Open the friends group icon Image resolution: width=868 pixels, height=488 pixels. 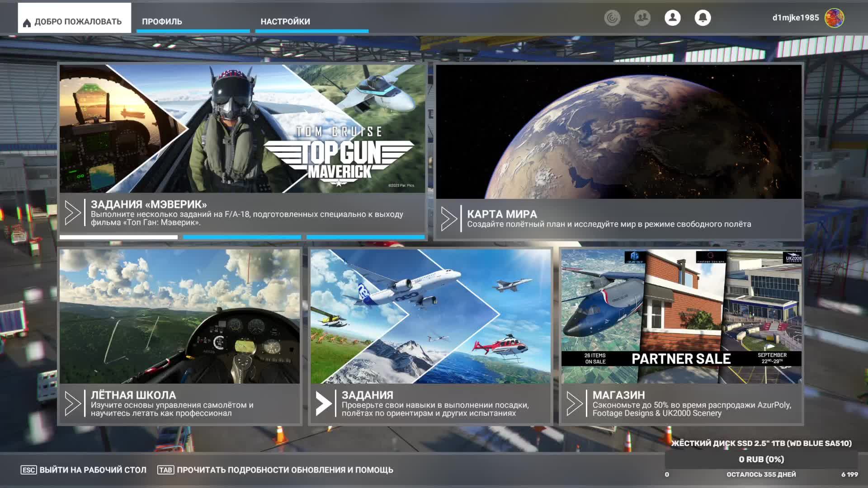click(642, 18)
